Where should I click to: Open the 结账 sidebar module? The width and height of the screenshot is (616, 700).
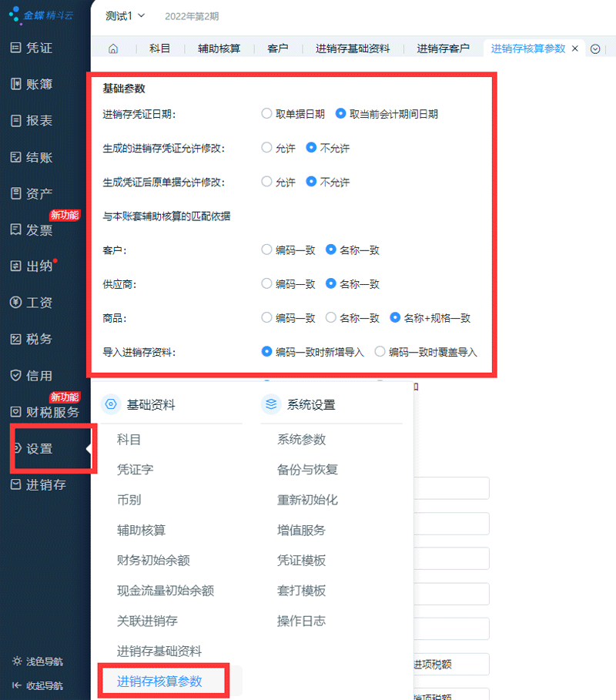click(32, 157)
